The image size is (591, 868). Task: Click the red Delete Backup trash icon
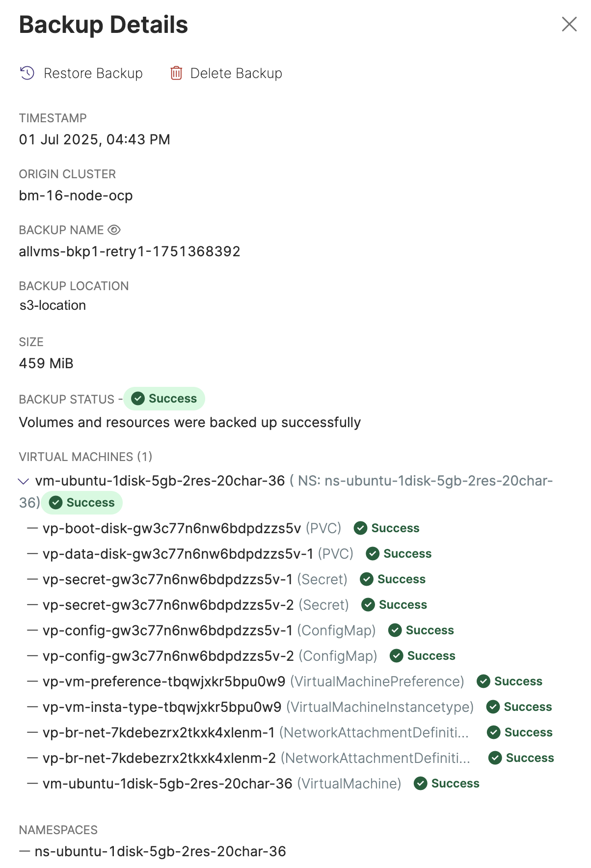click(x=176, y=73)
